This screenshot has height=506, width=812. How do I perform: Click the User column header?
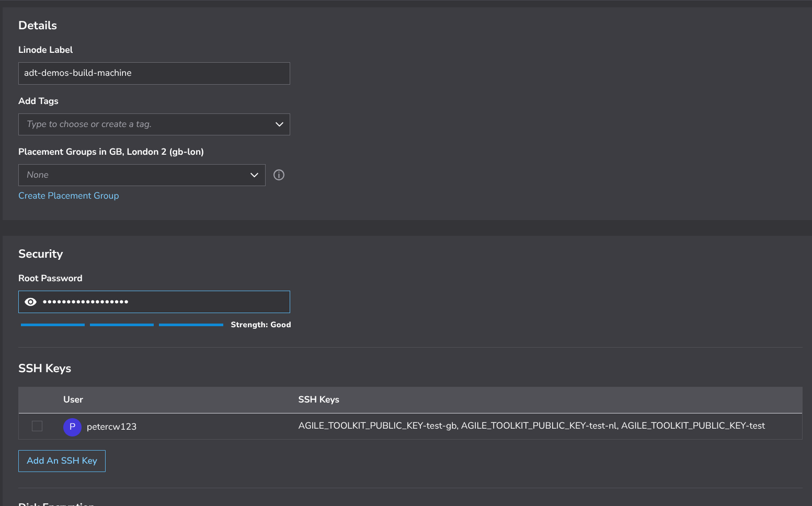pos(73,400)
